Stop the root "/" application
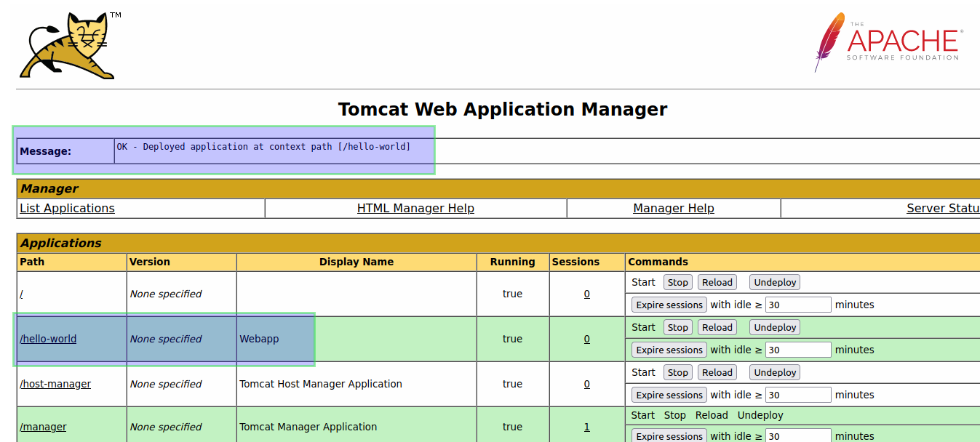 pyautogui.click(x=677, y=282)
